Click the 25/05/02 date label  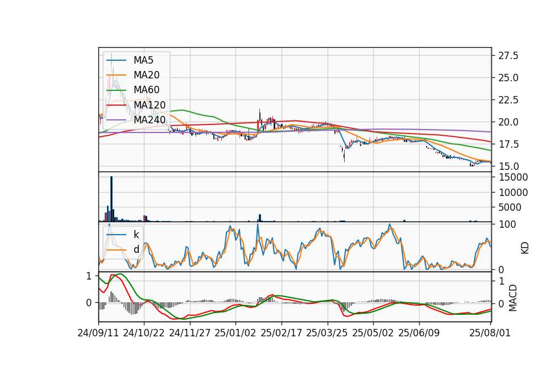tap(373, 333)
